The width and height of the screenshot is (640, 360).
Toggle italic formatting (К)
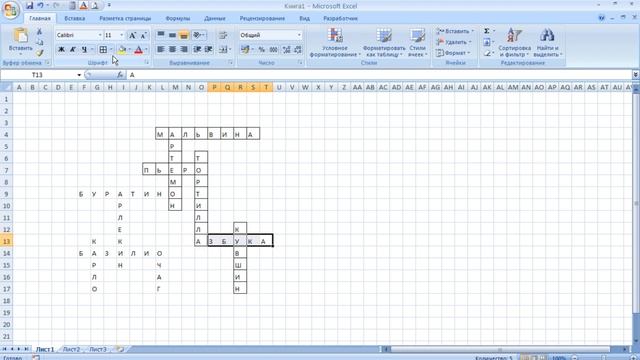[x=73, y=50]
